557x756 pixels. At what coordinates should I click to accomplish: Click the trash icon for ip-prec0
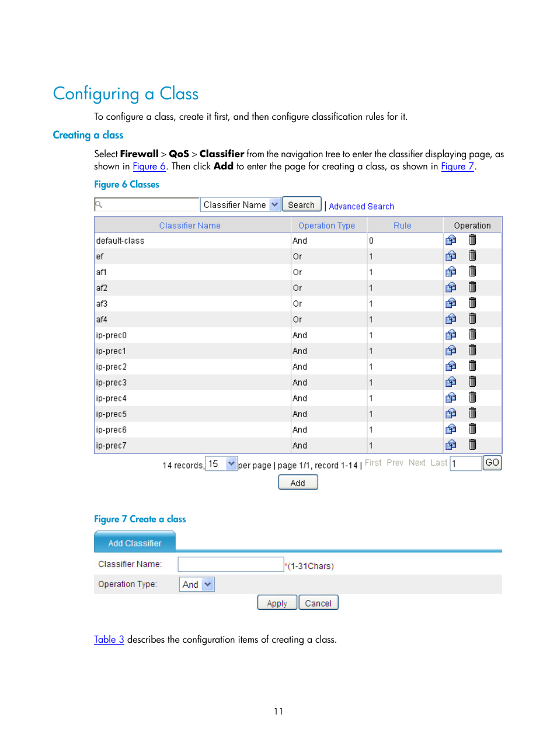pyautogui.click(x=472, y=334)
